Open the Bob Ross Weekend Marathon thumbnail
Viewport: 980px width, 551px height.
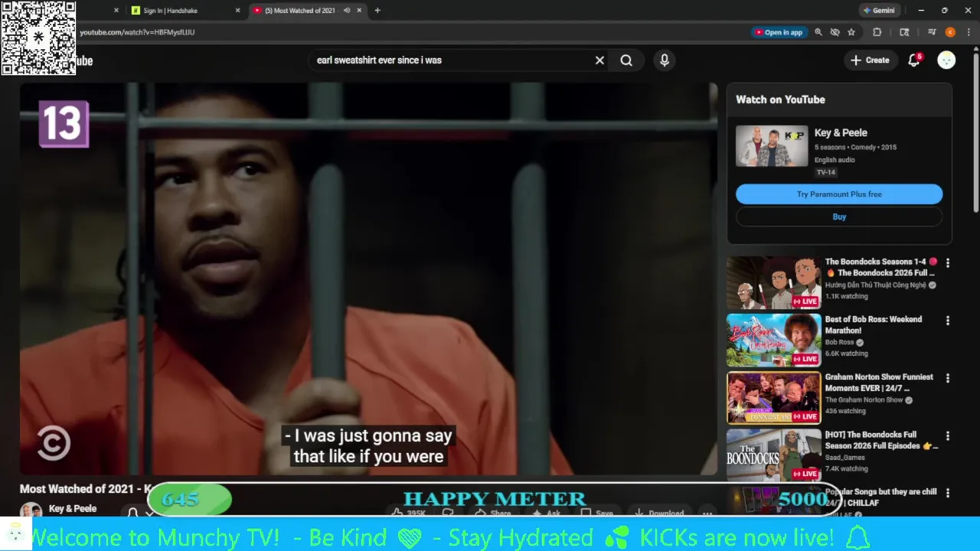coord(773,341)
